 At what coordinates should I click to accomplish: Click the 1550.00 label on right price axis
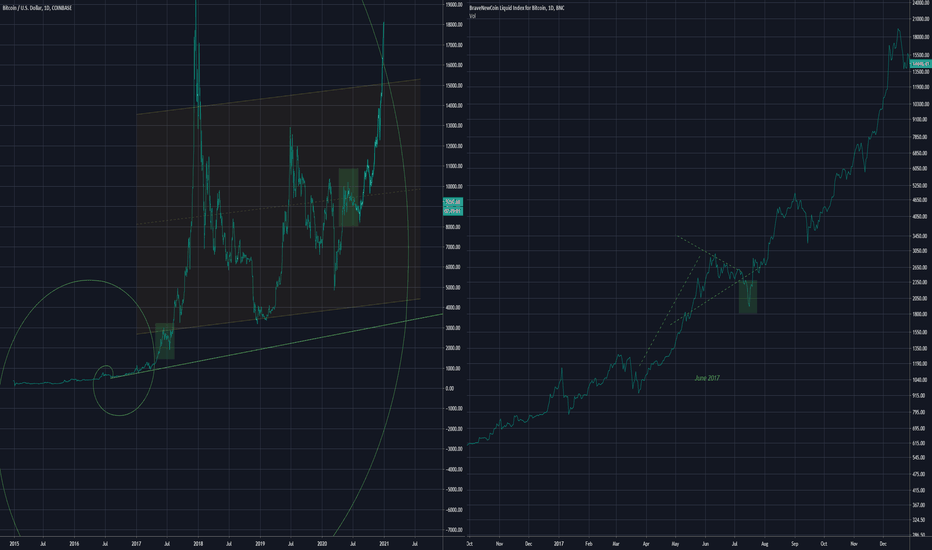coord(920,332)
